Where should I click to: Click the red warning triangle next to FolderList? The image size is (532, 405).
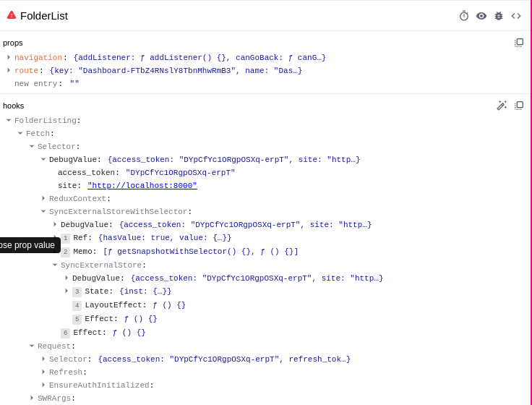point(12,15)
